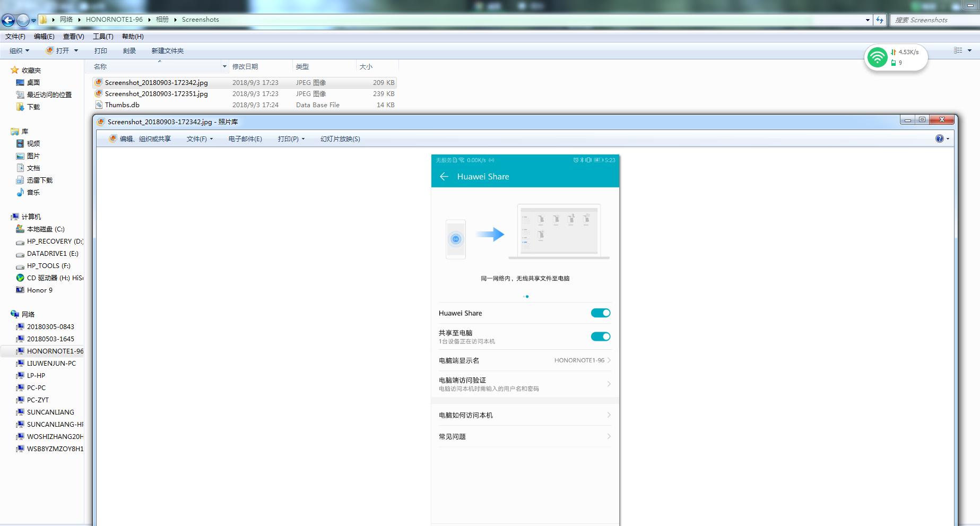This screenshot has width=980, height=526.
Task: Click the help question mark icon
Action: 939,139
